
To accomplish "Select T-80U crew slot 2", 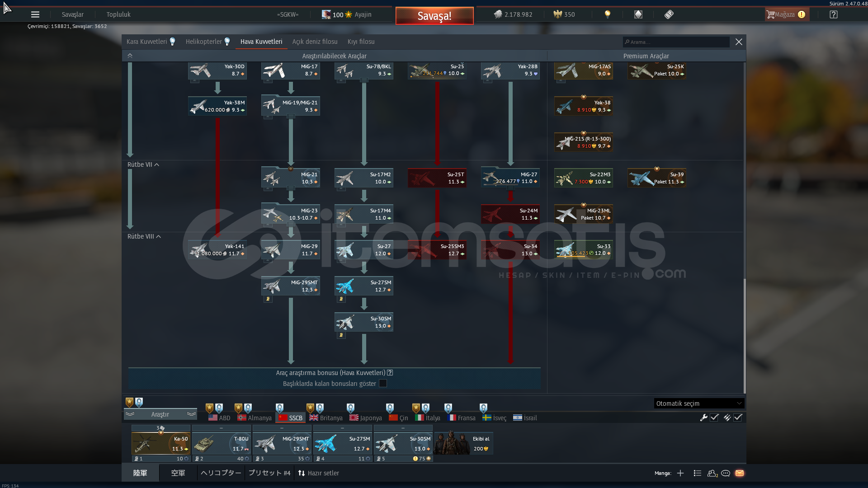I will [x=222, y=444].
